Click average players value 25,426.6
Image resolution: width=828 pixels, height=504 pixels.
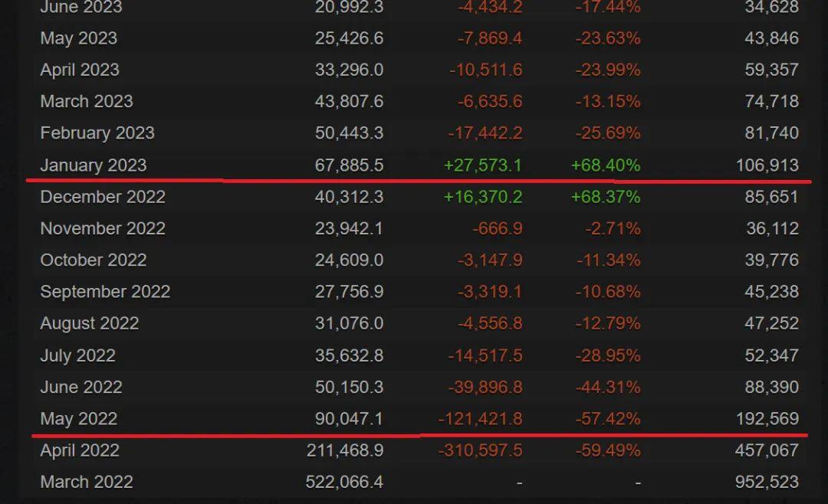point(349,38)
